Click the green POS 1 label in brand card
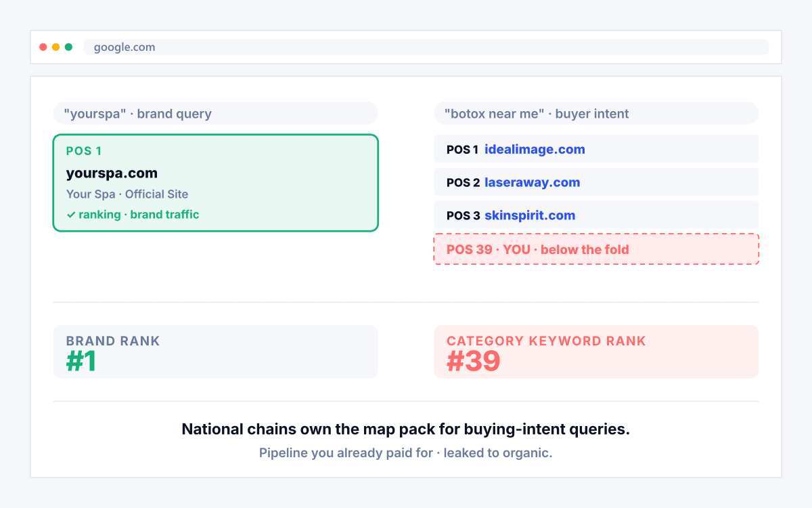 tap(84, 151)
